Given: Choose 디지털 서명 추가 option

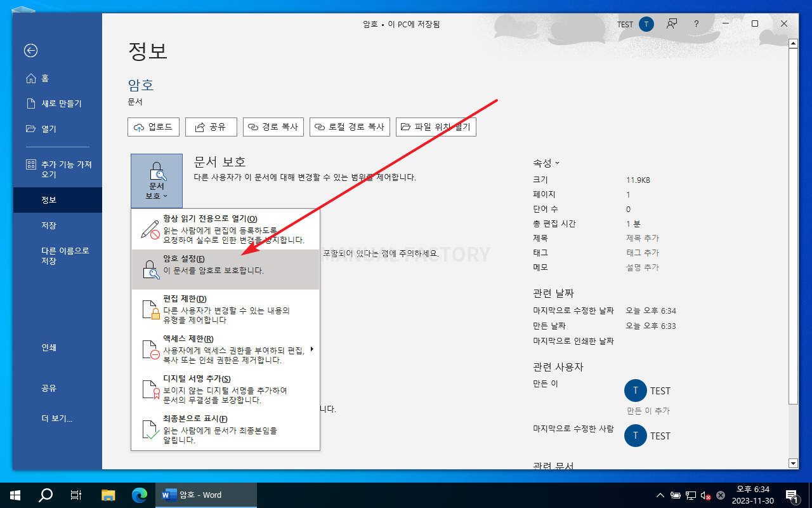Looking at the screenshot, I should click(x=225, y=389).
